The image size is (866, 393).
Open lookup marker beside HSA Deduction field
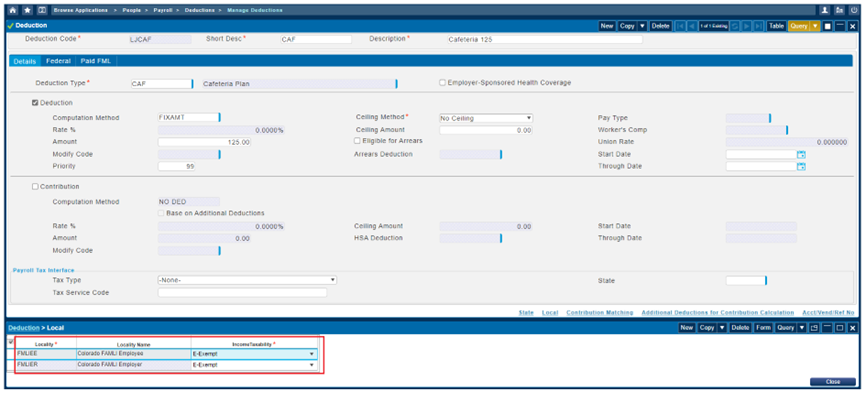click(x=501, y=238)
